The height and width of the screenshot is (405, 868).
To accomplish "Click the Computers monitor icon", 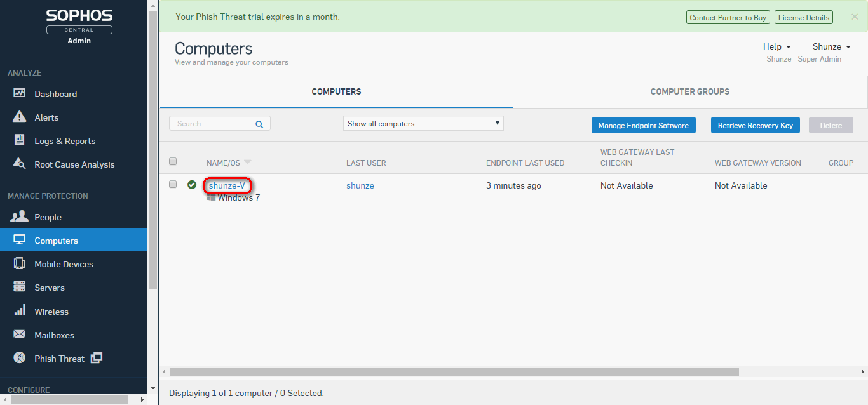I will 20,240.
